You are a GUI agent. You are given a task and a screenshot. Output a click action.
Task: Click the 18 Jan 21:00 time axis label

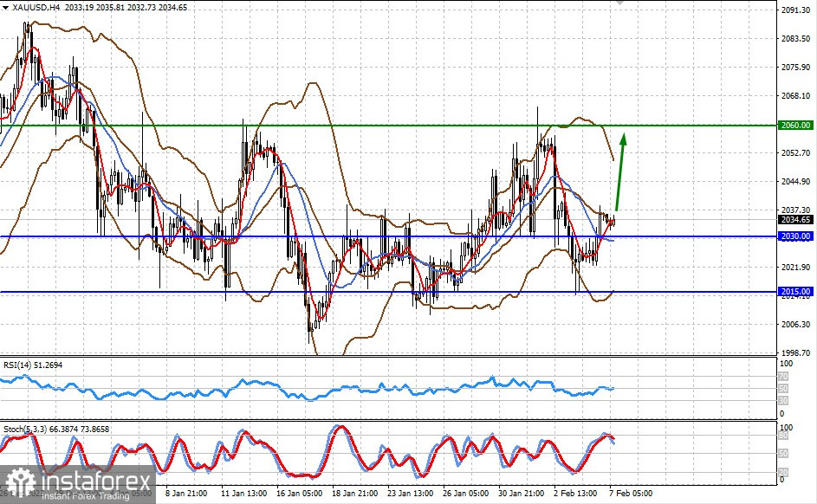(356, 494)
